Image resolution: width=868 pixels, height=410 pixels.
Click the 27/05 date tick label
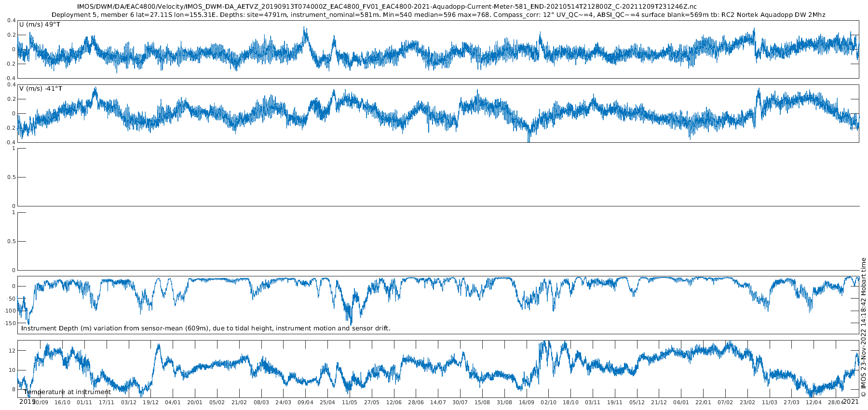coord(372,402)
